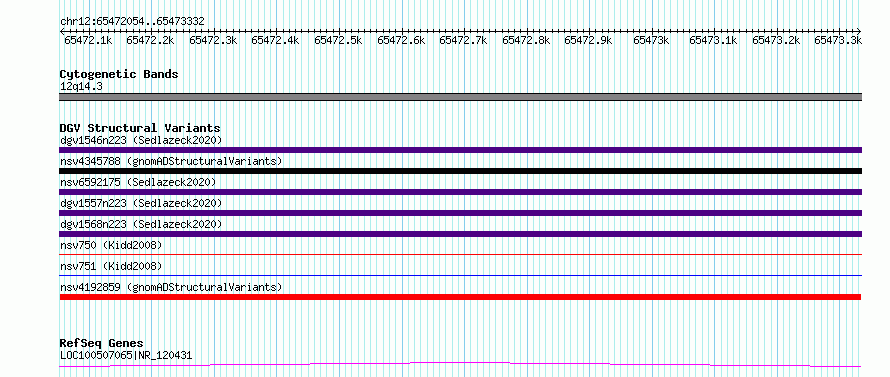Select ruler tick 65472.2k
This screenshot has width=890, height=377.
coord(150,40)
